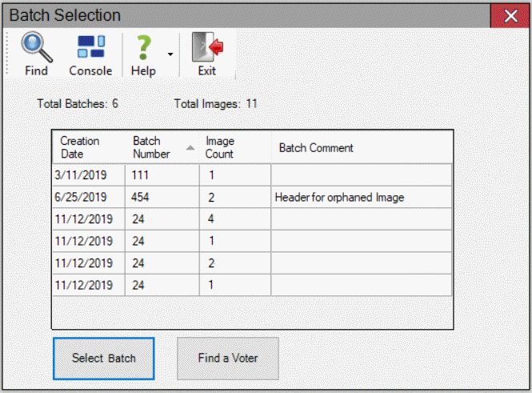Viewport: 532px width, 393px height.
Task: Expand the Help dropdown arrow
Action: (x=170, y=54)
